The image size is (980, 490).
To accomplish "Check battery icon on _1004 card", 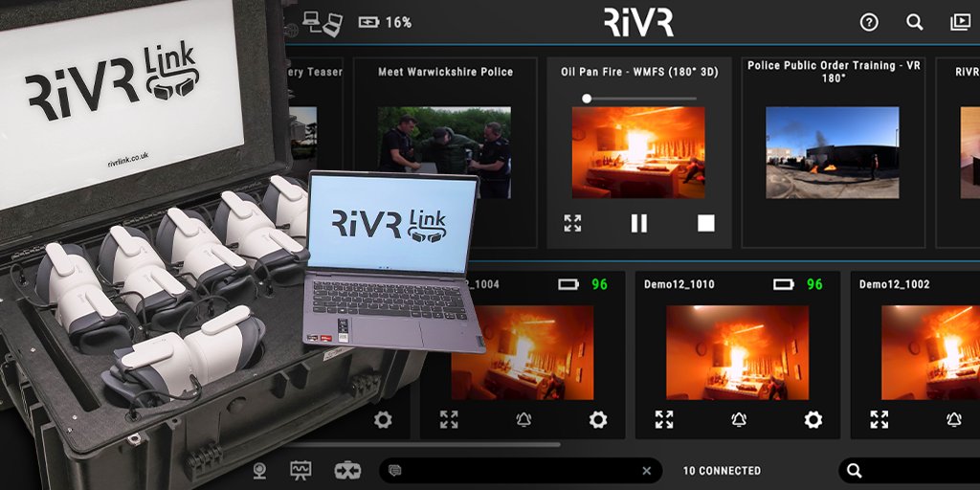I will point(568,284).
